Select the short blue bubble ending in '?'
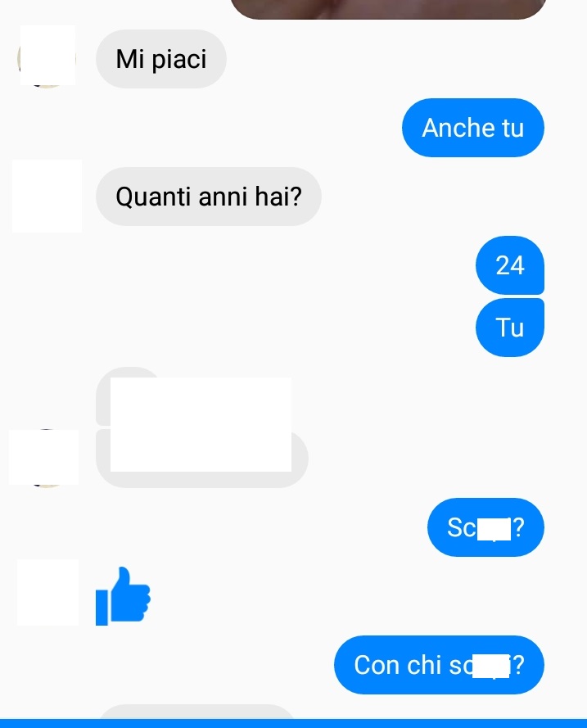The width and height of the screenshot is (587, 728). point(485,527)
